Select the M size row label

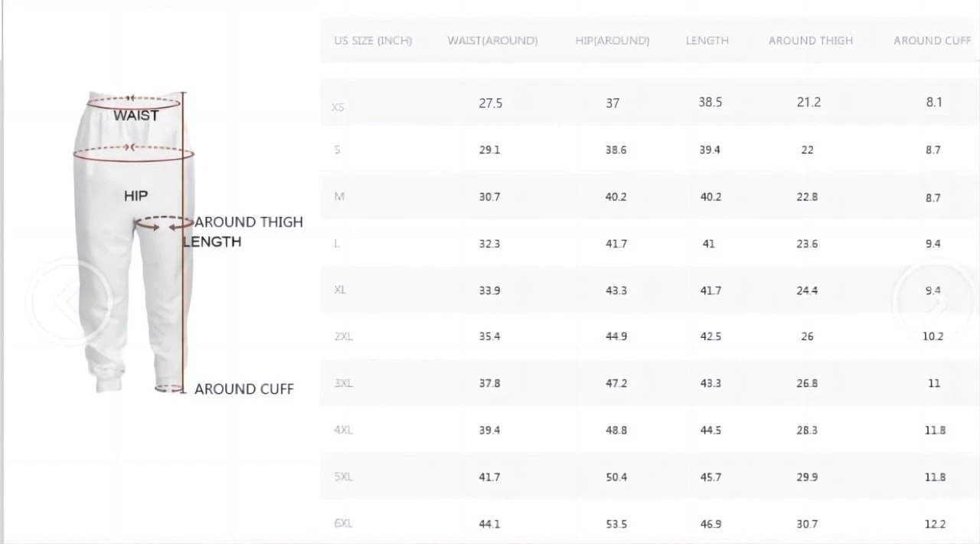click(x=339, y=197)
